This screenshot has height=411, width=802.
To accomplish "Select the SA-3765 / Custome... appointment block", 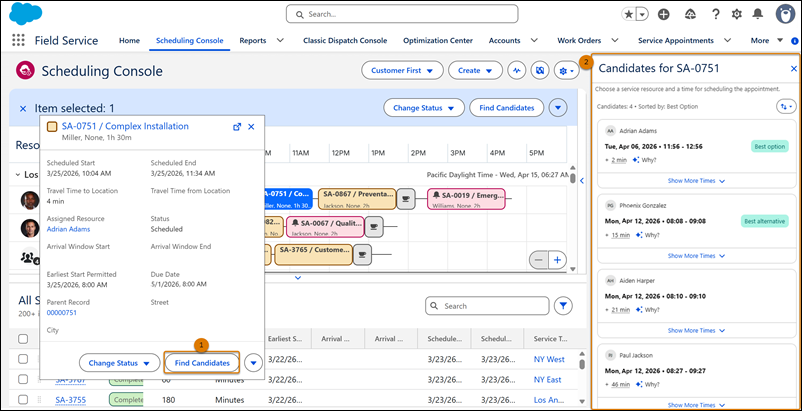I will click(x=314, y=255).
